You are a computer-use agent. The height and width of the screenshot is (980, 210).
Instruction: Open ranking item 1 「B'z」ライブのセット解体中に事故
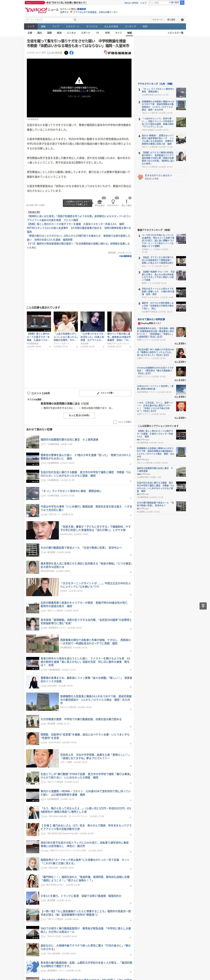(158, 90)
